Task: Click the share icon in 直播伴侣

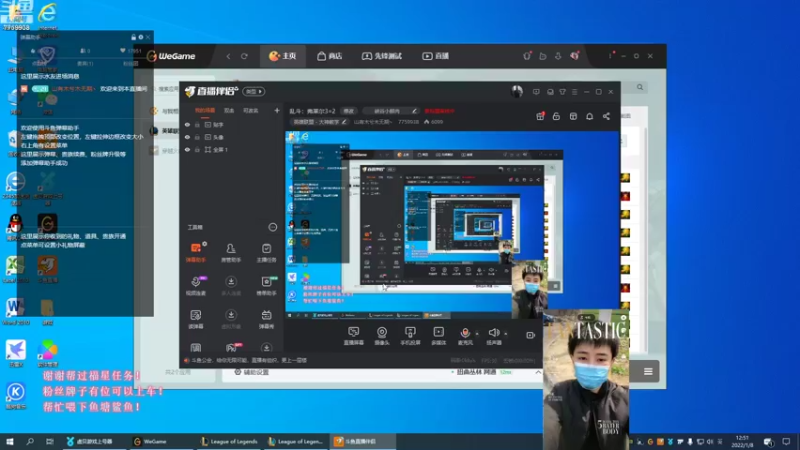Action: [x=606, y=116]
